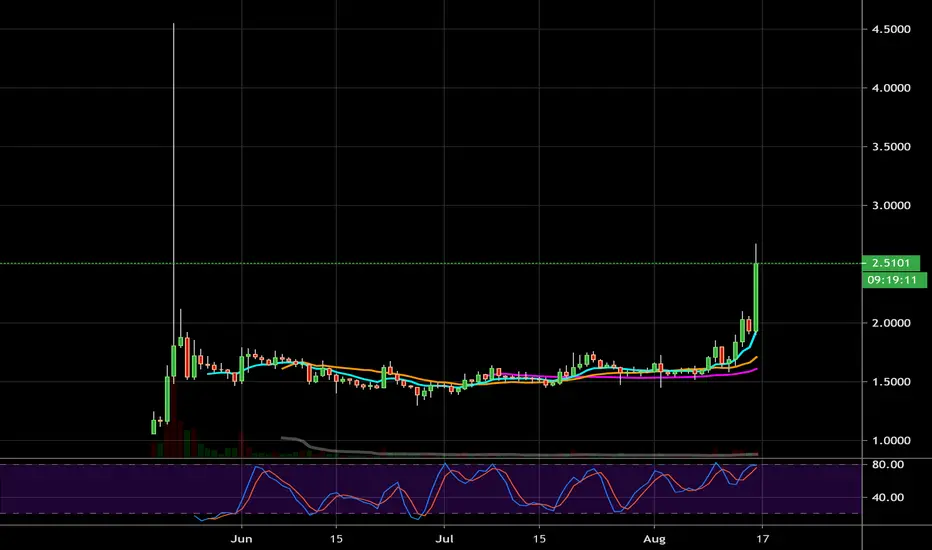Click the 4.0000 price axis label
The height and width of the screenshot is (550, 932).
click(x=891, y=88)
